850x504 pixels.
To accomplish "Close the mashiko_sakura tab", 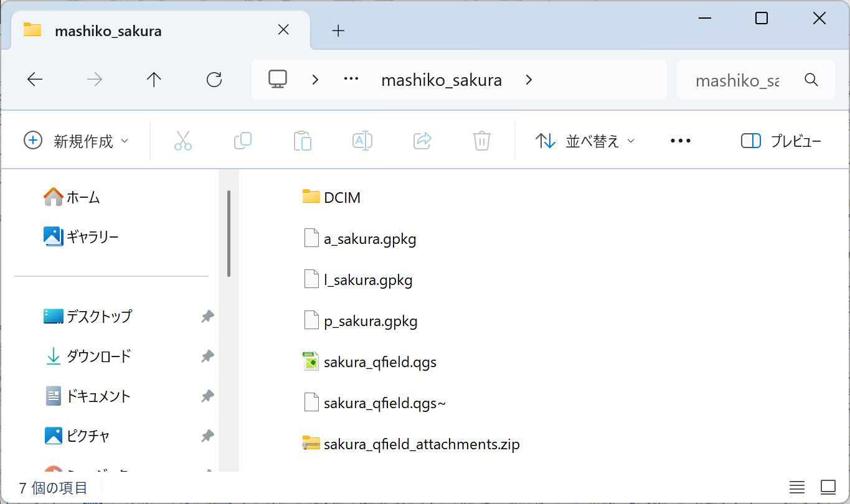I will point(283,30).
